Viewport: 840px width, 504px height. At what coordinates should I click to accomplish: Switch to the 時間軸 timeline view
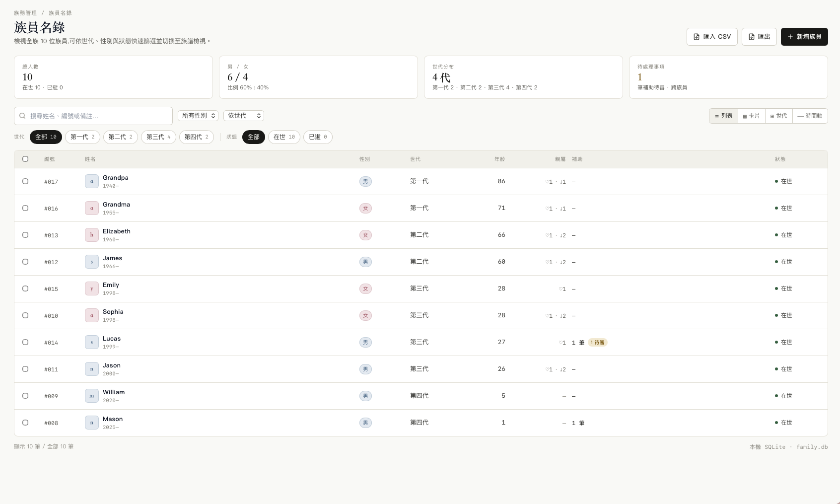[x=810, y=116]
